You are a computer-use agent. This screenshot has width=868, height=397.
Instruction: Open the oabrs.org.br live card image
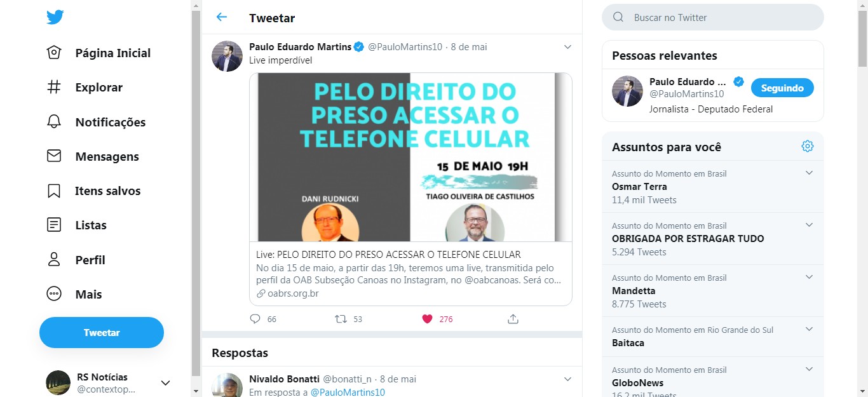pyautogui.click(x=410, y=157)
